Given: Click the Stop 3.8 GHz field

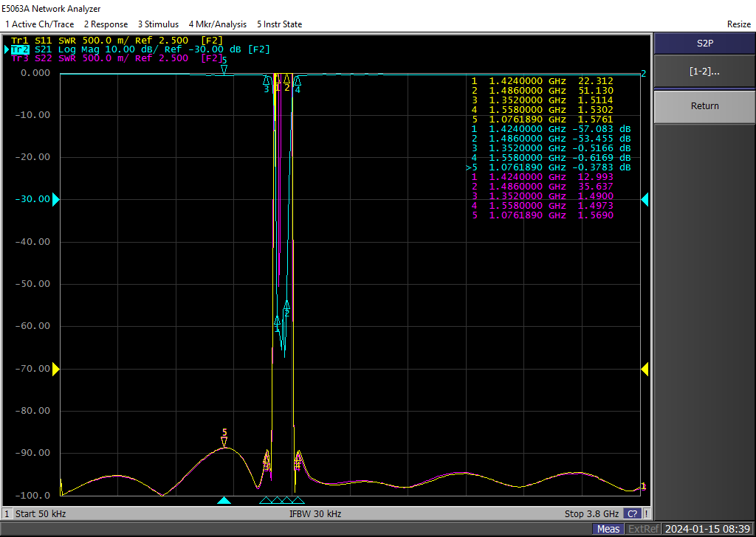Looking at the screenshot, I should (591, 513).
